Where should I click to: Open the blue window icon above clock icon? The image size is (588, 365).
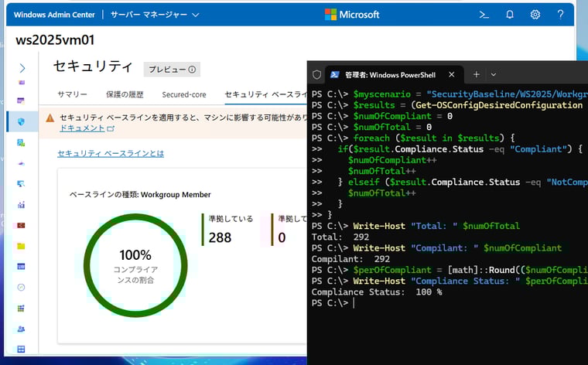pyautogui.click(x=21, y=267)
